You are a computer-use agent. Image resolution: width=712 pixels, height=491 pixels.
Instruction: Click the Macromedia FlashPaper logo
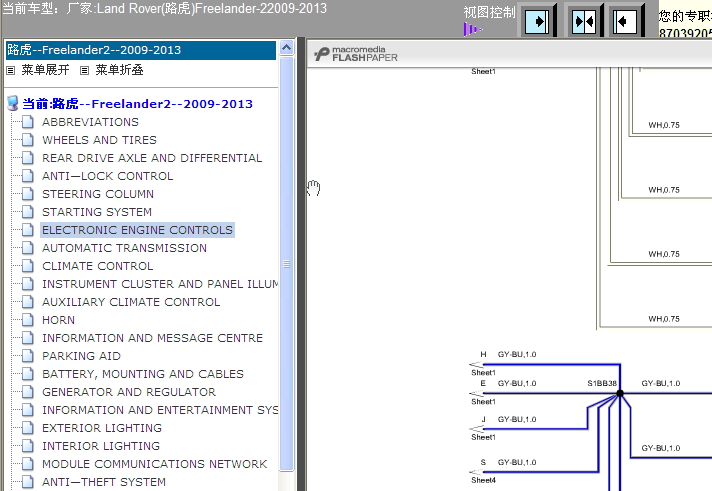(x=356, y=54)
